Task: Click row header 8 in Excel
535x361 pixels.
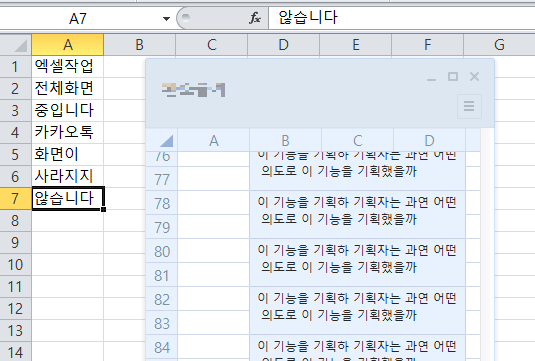Action: coord(16,220)
